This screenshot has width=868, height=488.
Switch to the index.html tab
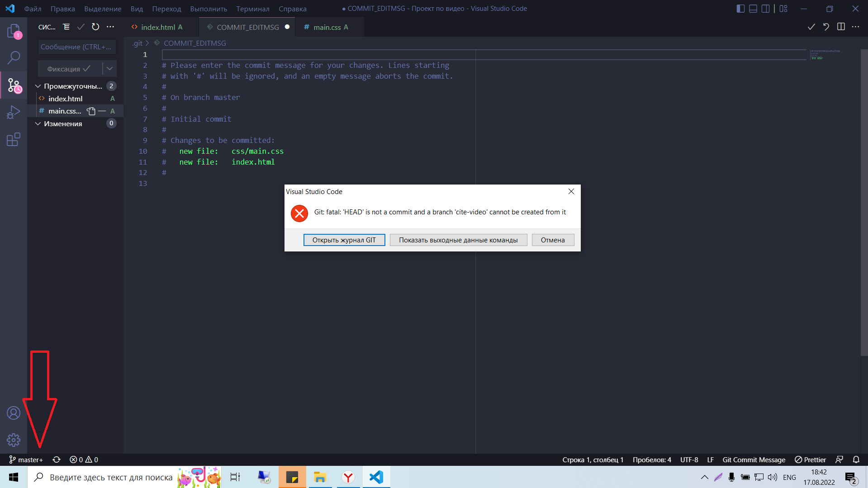(x=161, y=27)
